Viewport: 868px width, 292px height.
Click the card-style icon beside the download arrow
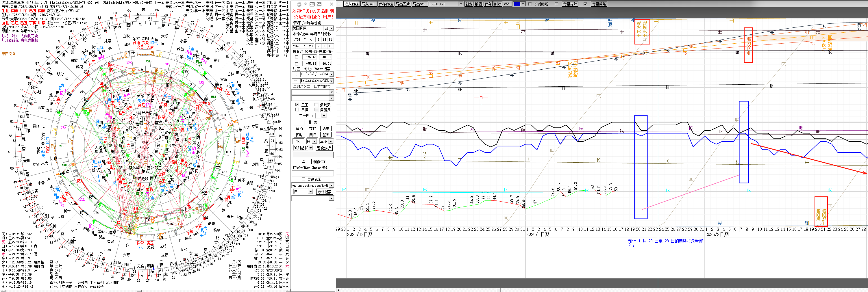pyautogui.click(x=312, y=4)
